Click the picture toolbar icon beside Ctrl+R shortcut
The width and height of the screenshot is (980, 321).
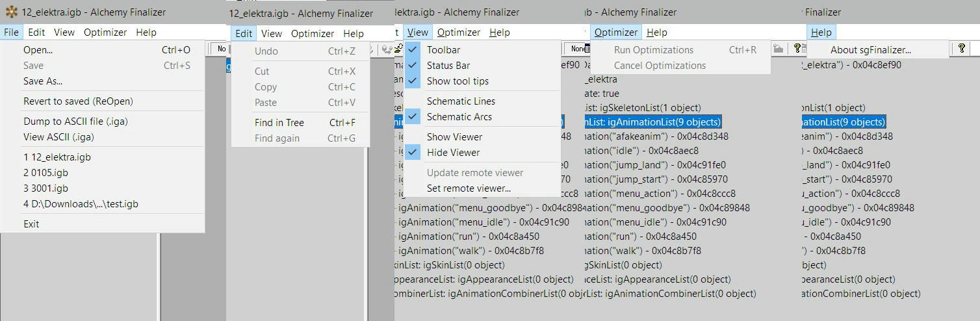[x=778, y=49]
